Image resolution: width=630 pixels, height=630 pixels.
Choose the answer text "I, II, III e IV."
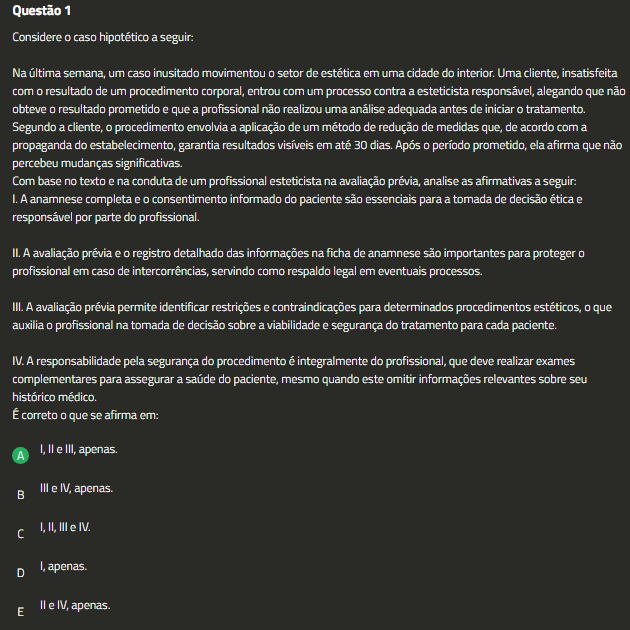[65, 526]
